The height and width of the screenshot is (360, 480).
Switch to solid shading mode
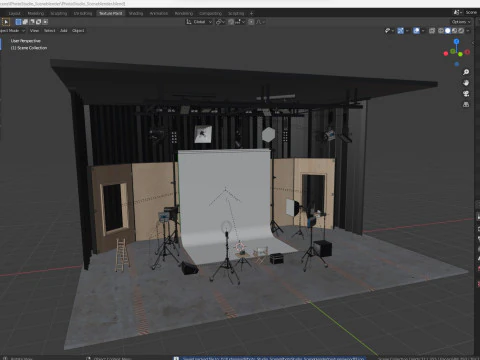tap(448, 31)
